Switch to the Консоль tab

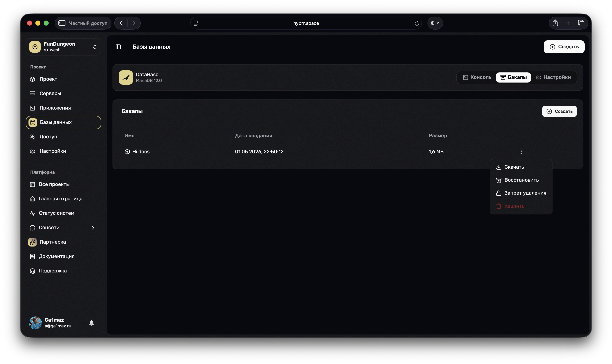(x=477, y=77)
